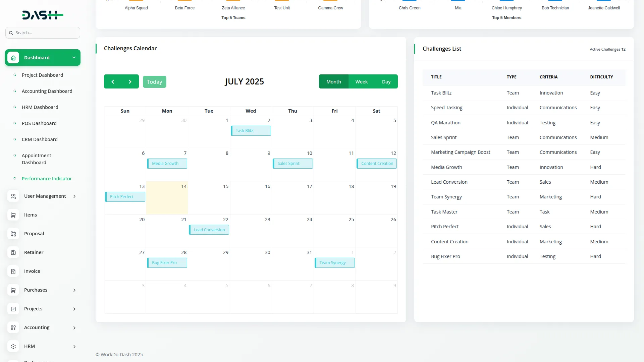Go to next month in calendar
This screenshot has width=644, height=362.
click(x=130, y=82)
